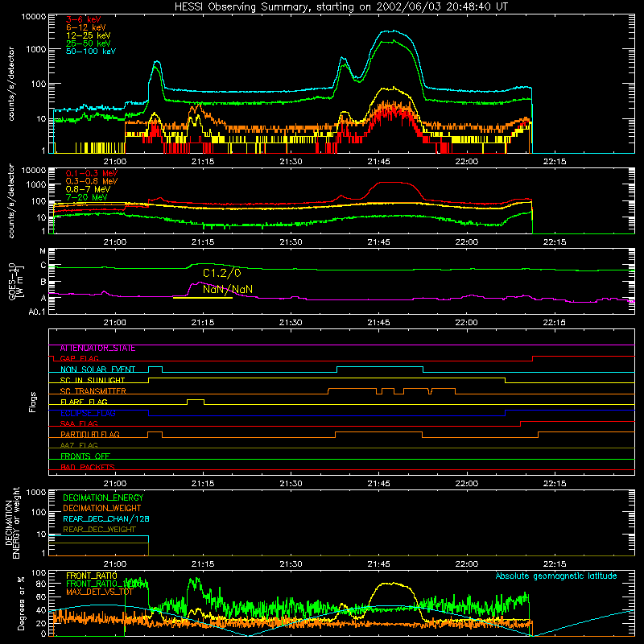This screenshot has height=644, width=644.
Task: Click the 7-20 MeV legend entry
Action: tap(86, 197)
